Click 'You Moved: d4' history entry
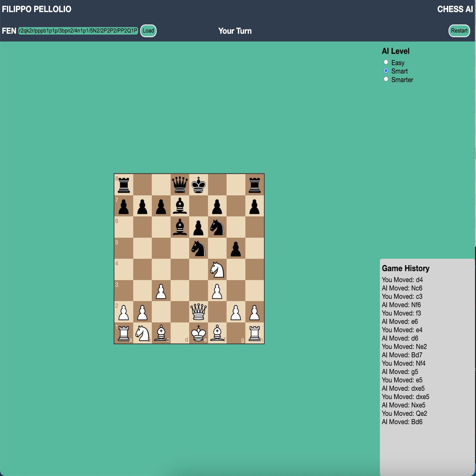Image resolution: width=476 pixels, height=476 pixels. coord(402,280)
